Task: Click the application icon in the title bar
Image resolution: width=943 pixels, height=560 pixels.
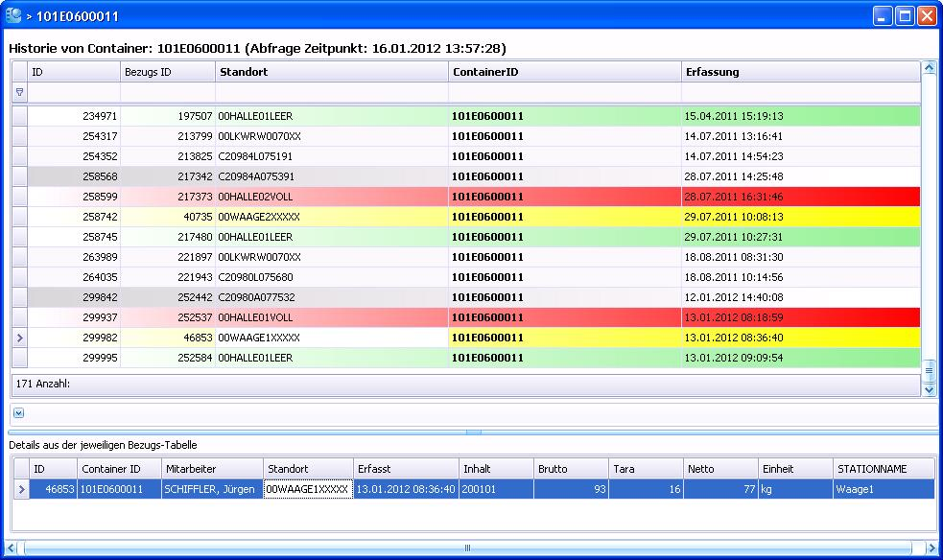Action: tap(13, 15)
